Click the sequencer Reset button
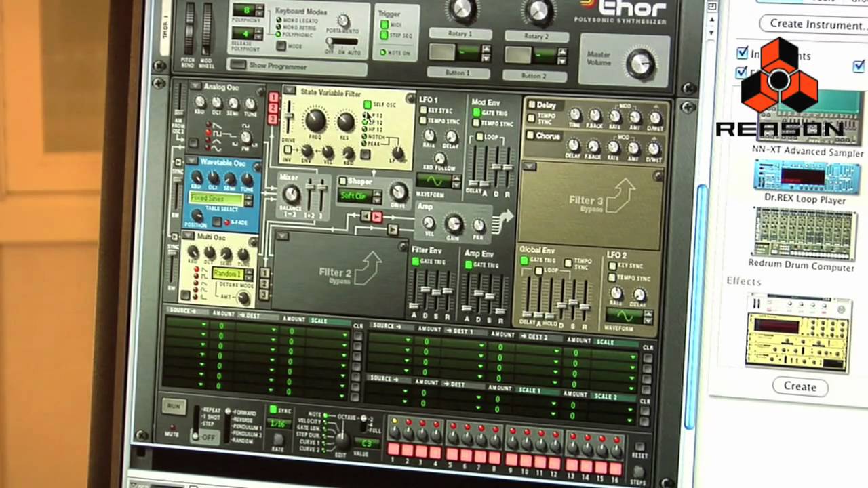Viewport: 868px width, 488px height. (638, 448)
